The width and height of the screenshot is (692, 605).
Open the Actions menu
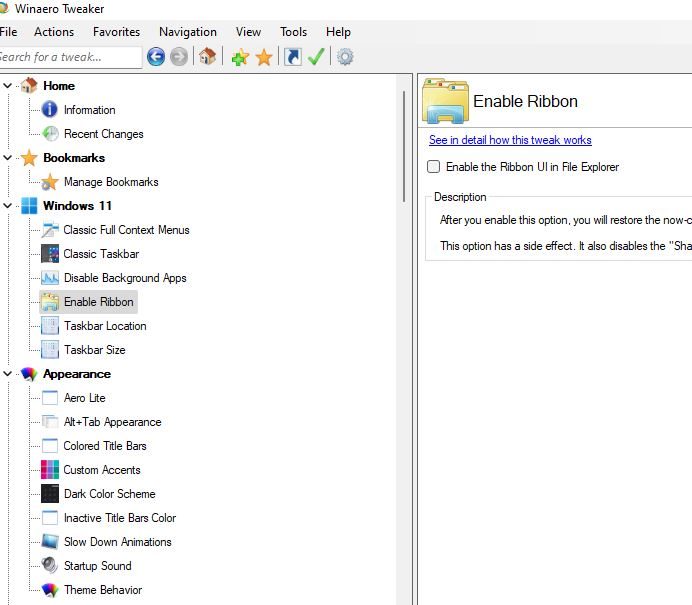(54, 32)
